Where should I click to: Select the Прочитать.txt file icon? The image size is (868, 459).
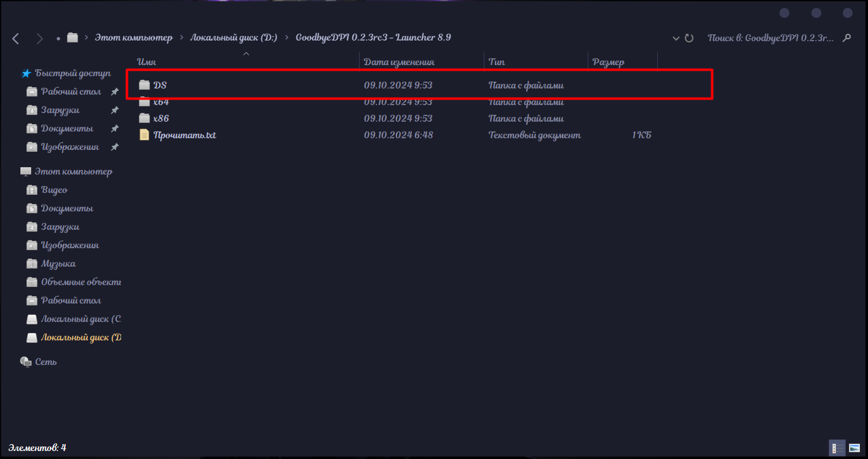[144, 135]
